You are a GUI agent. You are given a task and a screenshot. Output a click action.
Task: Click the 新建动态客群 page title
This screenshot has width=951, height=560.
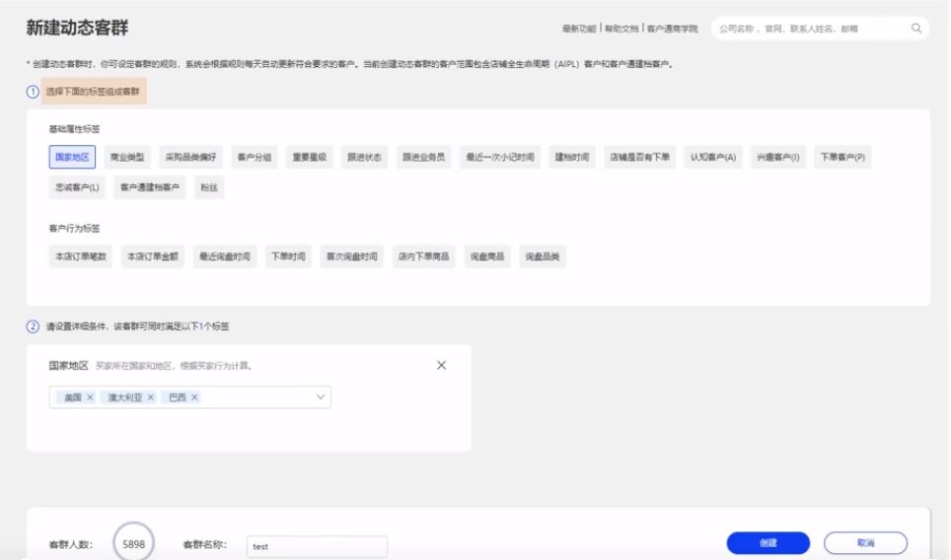(x=77, y=28)
